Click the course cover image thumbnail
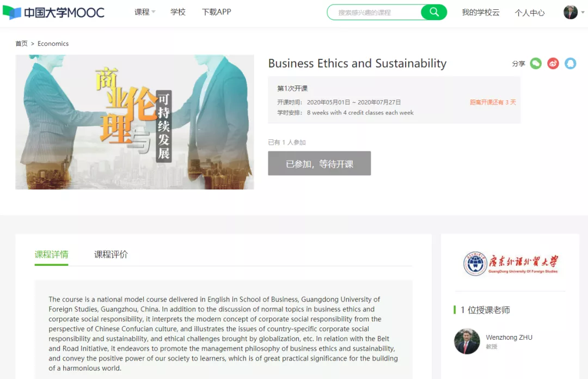588x379 pixels. point(134,122)
